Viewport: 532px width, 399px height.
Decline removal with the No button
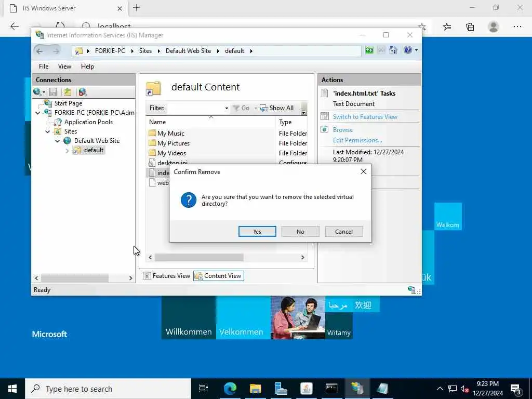300,231
